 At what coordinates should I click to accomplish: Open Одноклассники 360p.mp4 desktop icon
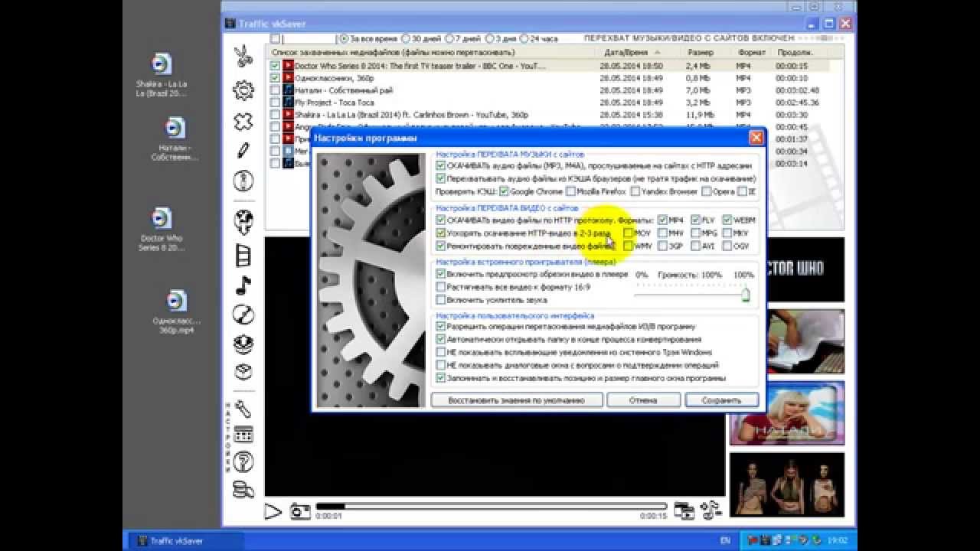point(177,312)
